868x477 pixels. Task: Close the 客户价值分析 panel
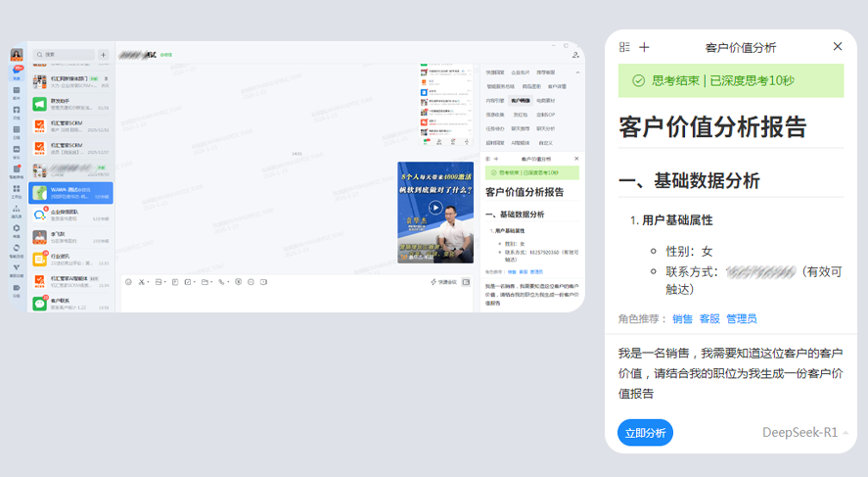(837, 47)
